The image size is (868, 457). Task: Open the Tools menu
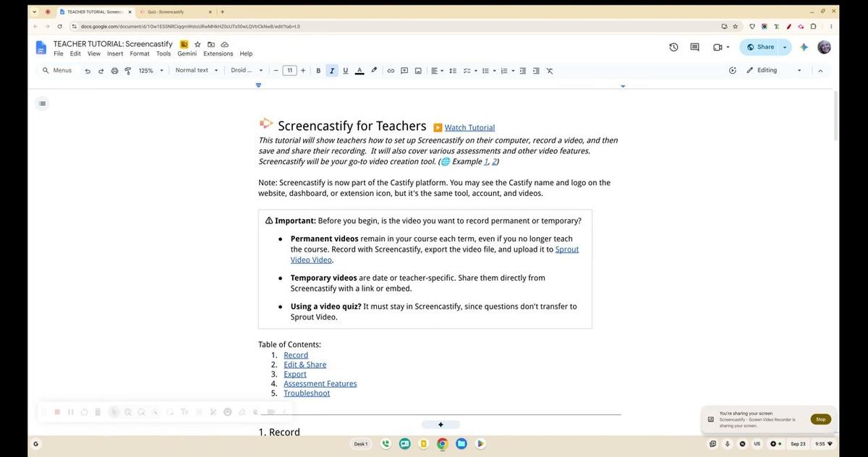tap(163, 54)
